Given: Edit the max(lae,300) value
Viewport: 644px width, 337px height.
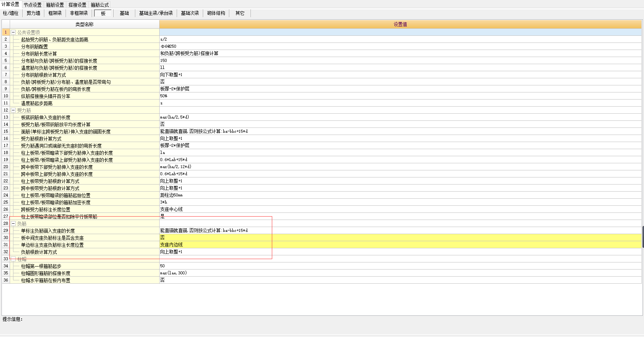Looking at the screenshot, I should coord(400,273).
